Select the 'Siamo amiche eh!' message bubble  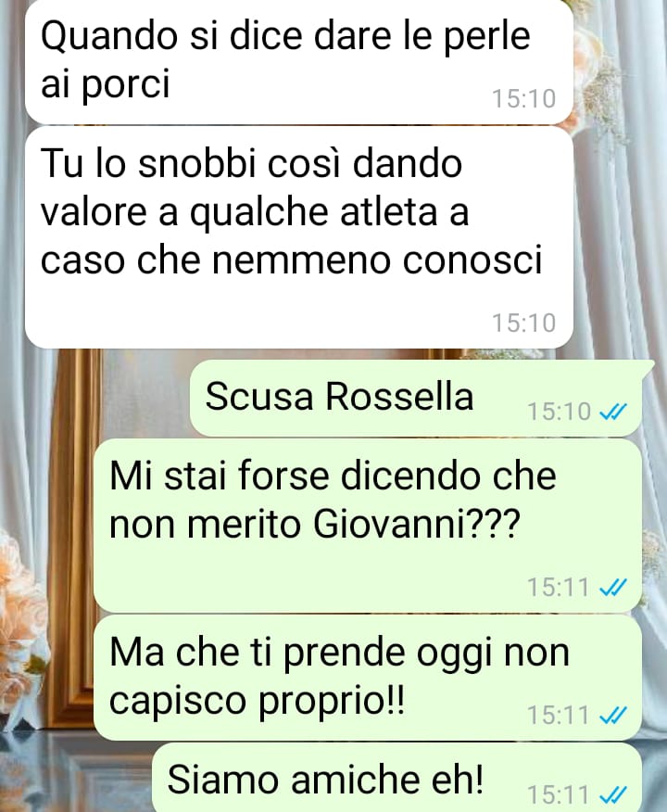[397, 778]
